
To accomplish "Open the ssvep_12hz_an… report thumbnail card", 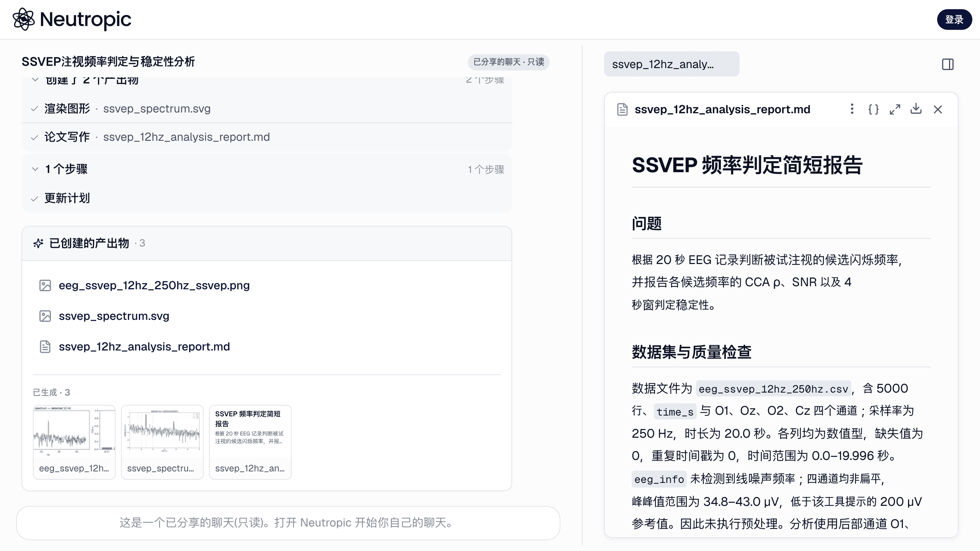I will [x=250, y=442].
